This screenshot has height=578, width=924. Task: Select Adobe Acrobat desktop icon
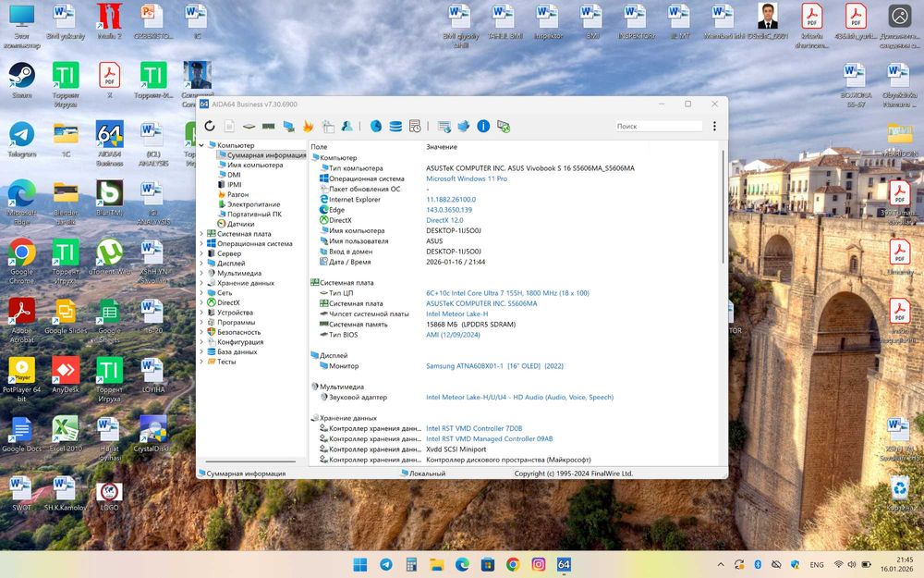[22, 320]
